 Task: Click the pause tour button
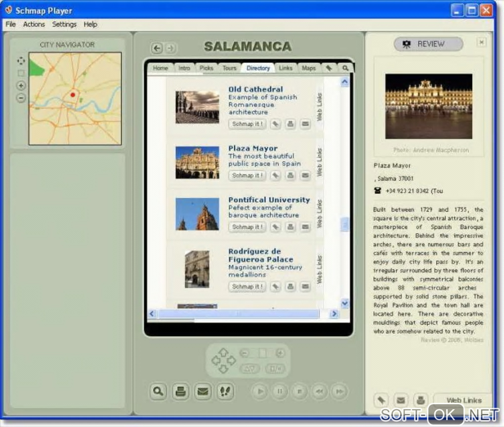(x=280, y=391)
